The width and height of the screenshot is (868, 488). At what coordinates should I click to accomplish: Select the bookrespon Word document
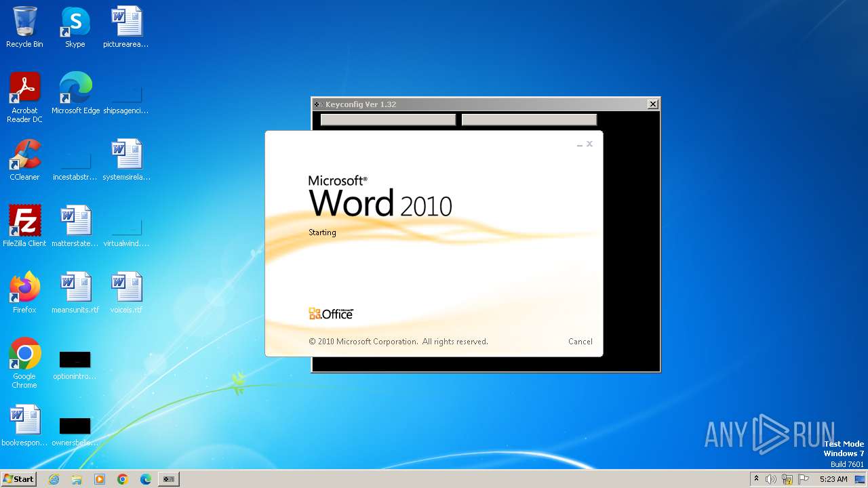24,426
